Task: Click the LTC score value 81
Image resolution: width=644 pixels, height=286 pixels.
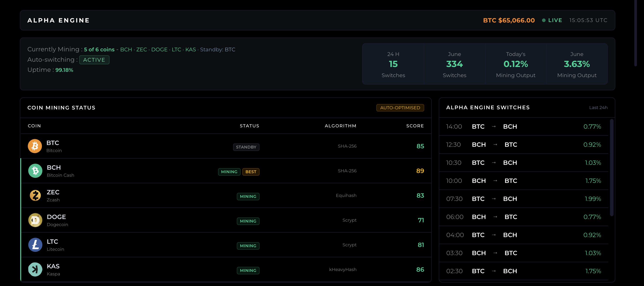Action: click(421, 245)
